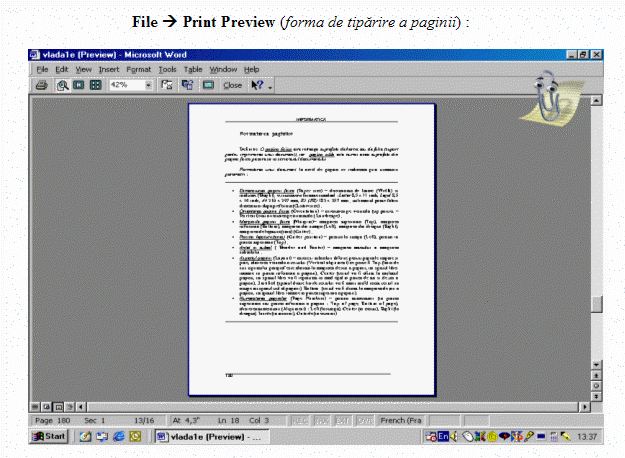625x458 pixels.
Task: Click the vertical scroll thumb
Action: (x=596, y=304)
